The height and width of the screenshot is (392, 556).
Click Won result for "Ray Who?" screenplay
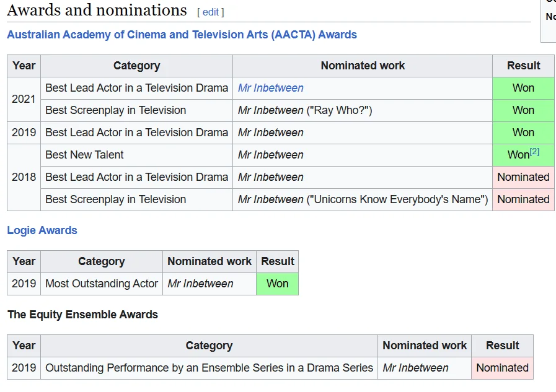tap(523, 110)
